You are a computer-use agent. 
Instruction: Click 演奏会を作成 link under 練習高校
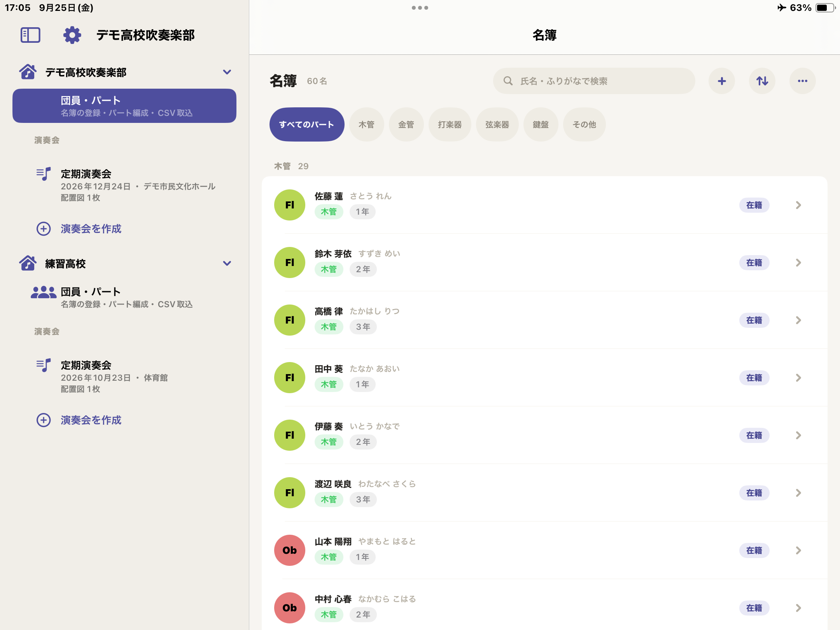[x=91, y=420]
